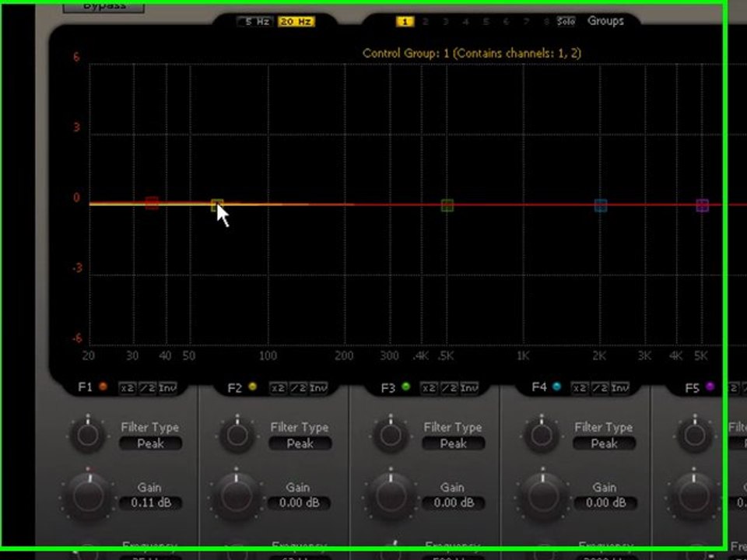The image size is (747, 560).
Task: Open F2 Filter Type dropdown showing Peak
Action: pos(300,444)
